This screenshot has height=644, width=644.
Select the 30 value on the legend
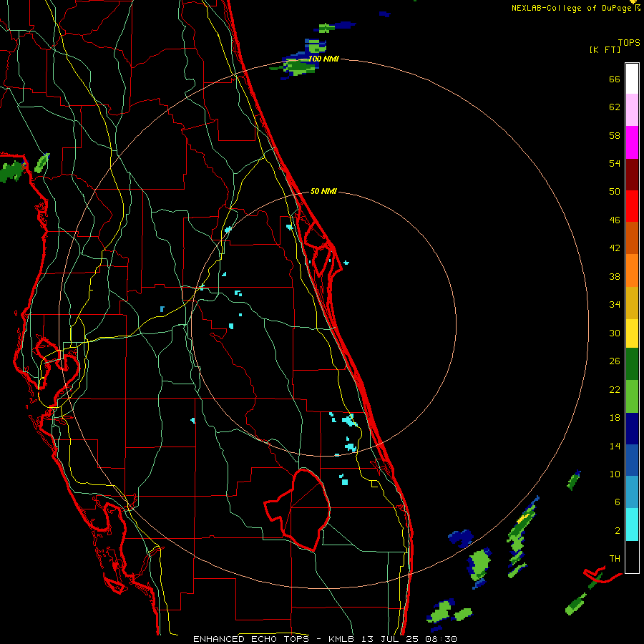click(615, 333)
